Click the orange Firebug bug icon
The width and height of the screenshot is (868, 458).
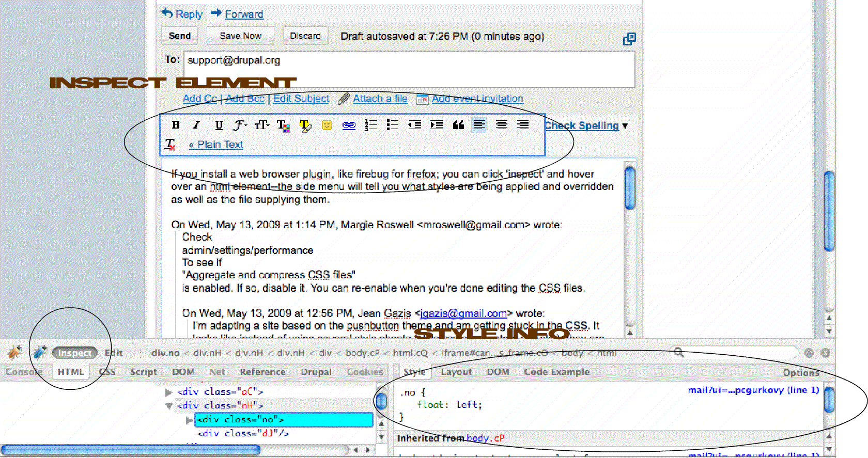14,353
